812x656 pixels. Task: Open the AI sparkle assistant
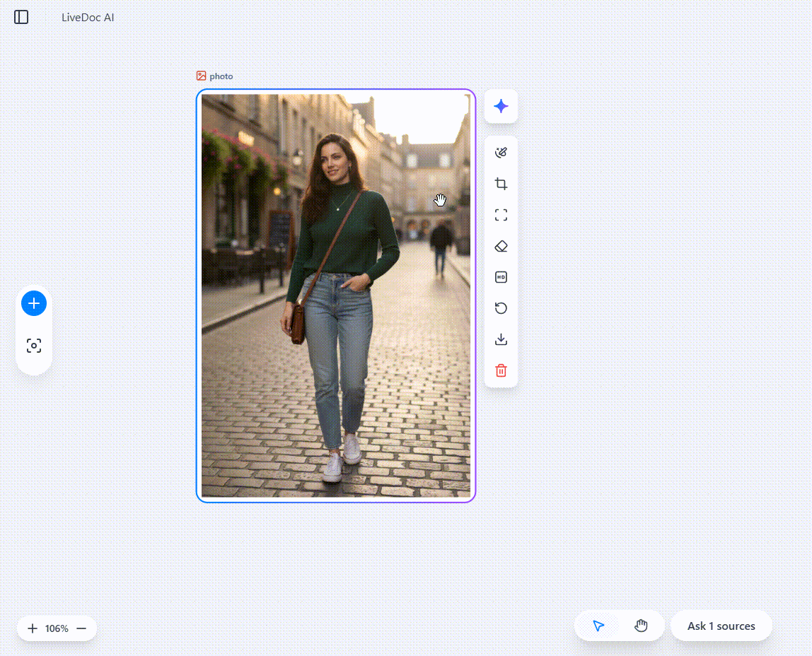[501, 106]
